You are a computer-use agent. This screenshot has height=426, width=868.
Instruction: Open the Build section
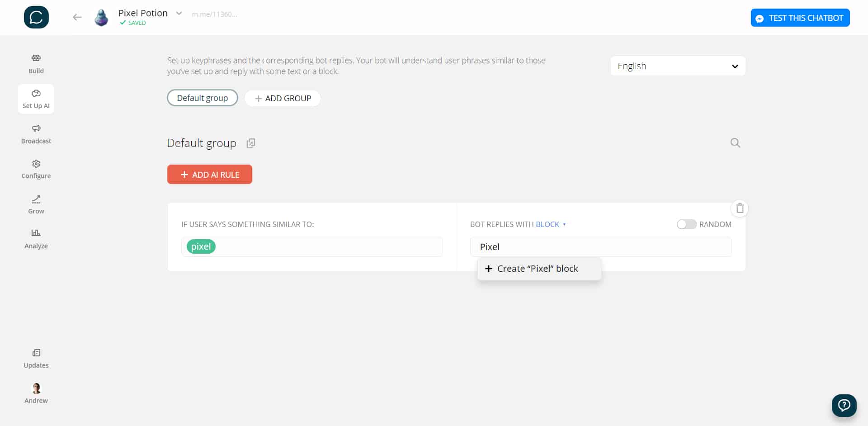(36, 64)
